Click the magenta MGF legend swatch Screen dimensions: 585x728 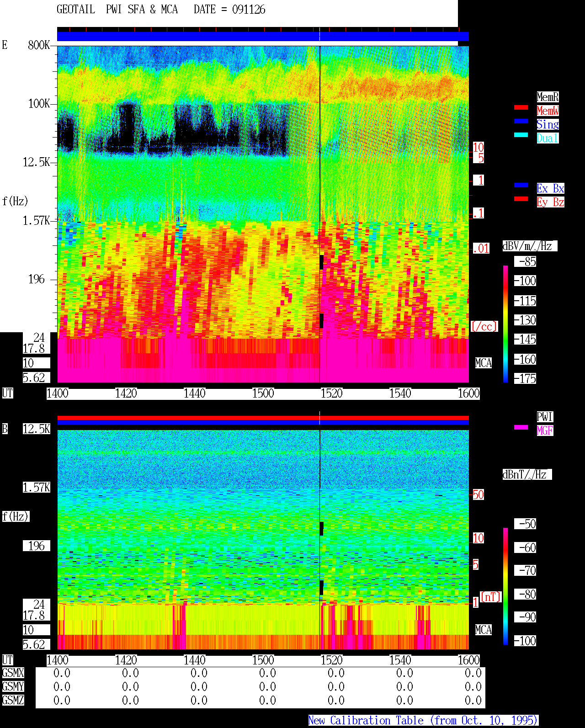[x=521, y=427]
